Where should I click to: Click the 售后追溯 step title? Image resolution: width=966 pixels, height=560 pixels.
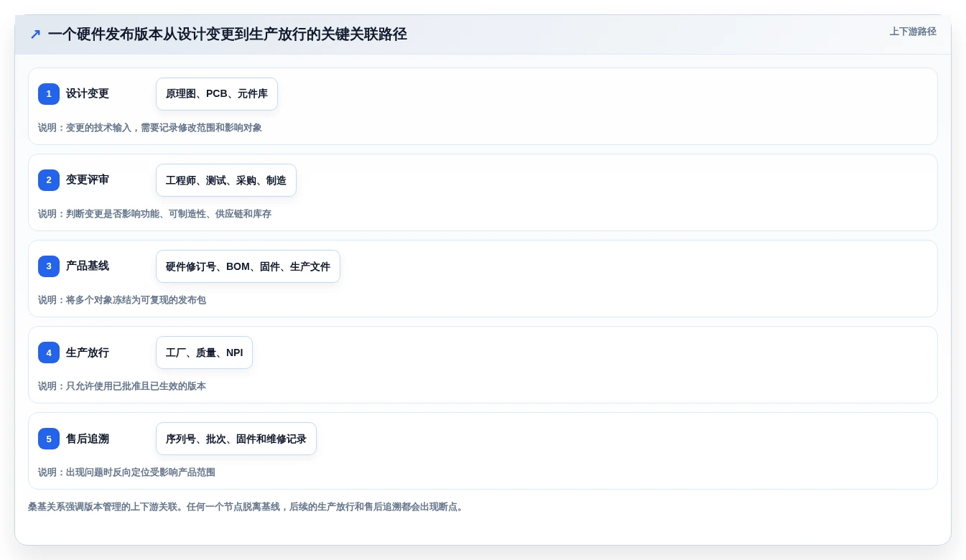point(88,439)
